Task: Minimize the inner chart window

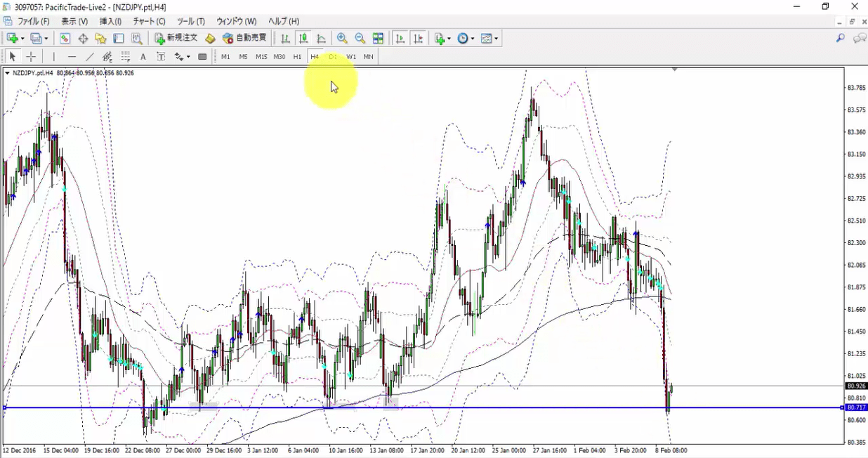Action: click(x=839, y=21)
